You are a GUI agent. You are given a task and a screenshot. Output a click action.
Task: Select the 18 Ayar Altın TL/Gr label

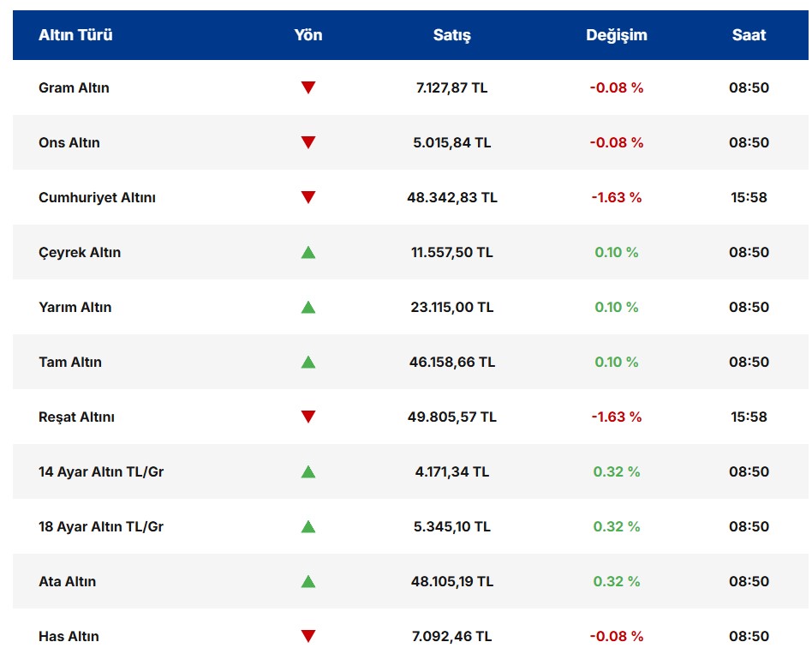(x=101, y=526)
